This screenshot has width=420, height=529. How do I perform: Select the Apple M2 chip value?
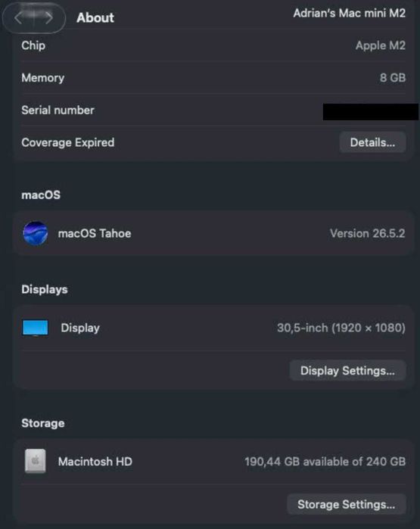[380, 45]
